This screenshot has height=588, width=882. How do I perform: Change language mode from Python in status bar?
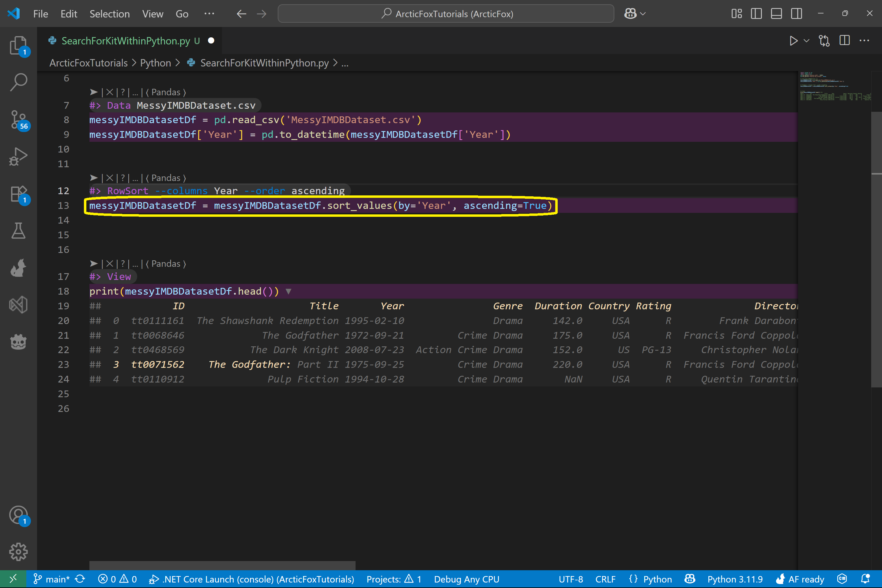pos(658,579)
